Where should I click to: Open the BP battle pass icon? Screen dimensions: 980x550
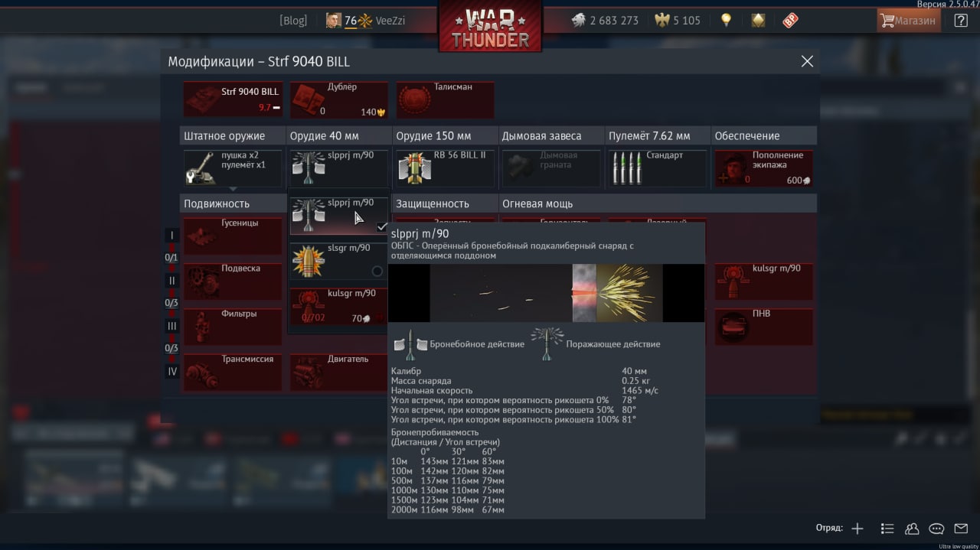point(791,21)
